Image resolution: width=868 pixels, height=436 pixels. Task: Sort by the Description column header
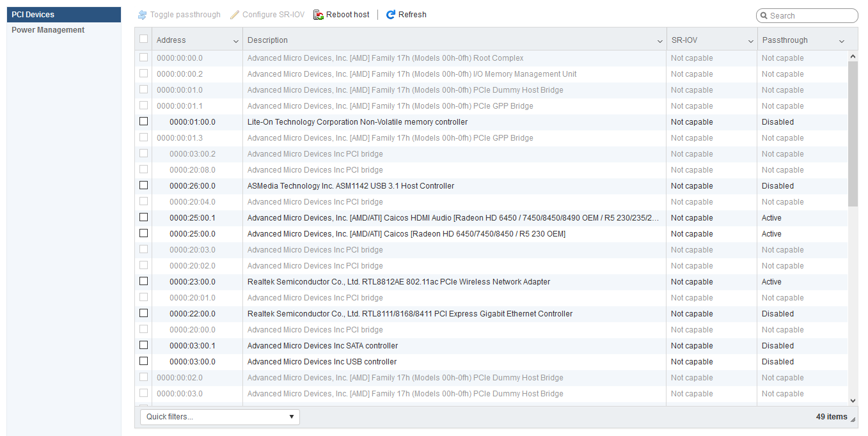tap(267, 40)
